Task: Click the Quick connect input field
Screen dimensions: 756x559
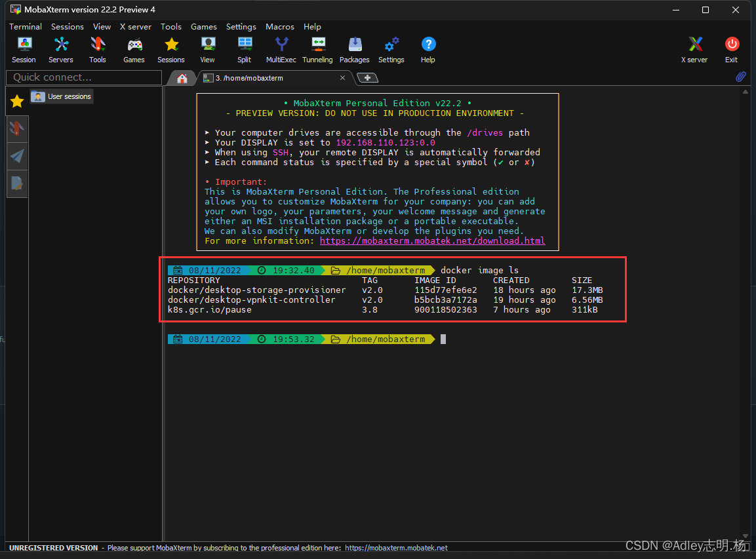Action: pyautogui.click(x=84, y=77)
